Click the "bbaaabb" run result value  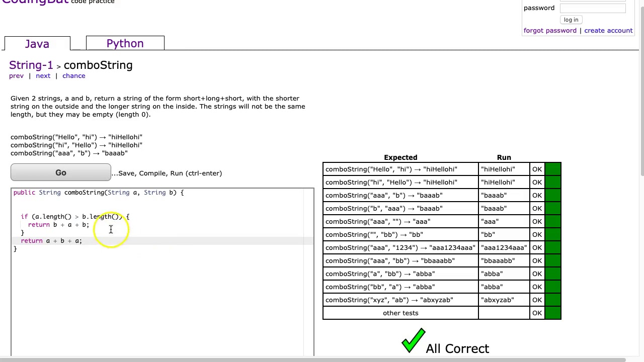click(498, 261)
